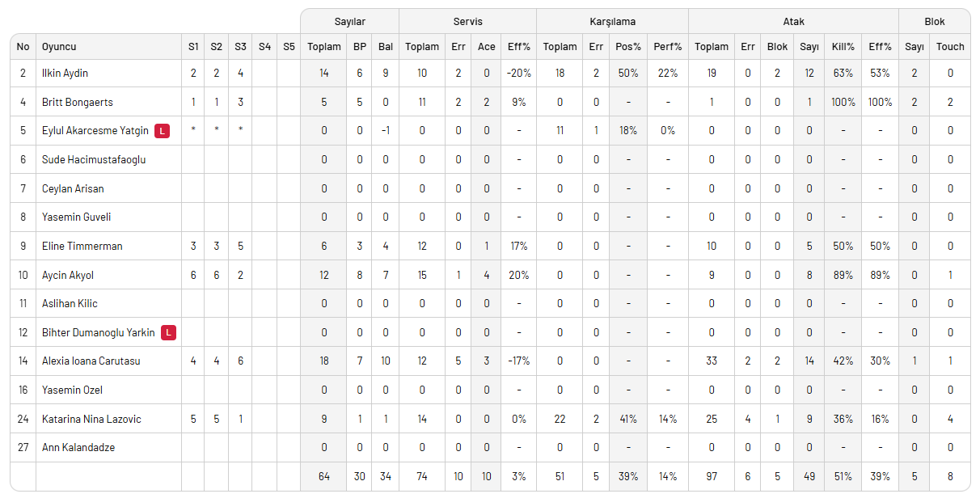Click on Aycin Akyol's name
Viewport: 980px width, 498px height.
(x=68, y=276)
